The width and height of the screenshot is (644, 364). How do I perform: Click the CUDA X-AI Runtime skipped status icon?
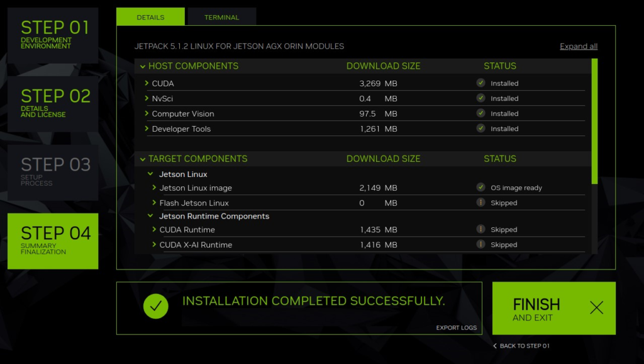pos(480,244)
